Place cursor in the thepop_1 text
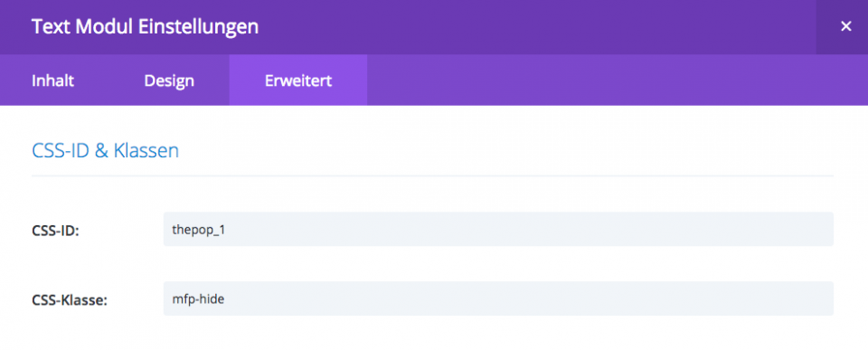Screen dimensions: 868x350 click(x=199, y=230)
